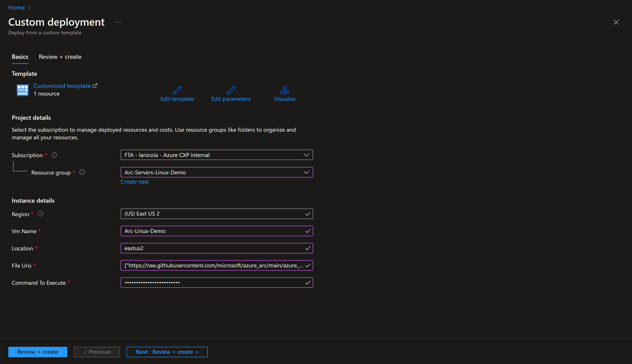This screenshot has height=364, width=632.
Task: Click the Edit template pencil icon
Action: [177, 90]
